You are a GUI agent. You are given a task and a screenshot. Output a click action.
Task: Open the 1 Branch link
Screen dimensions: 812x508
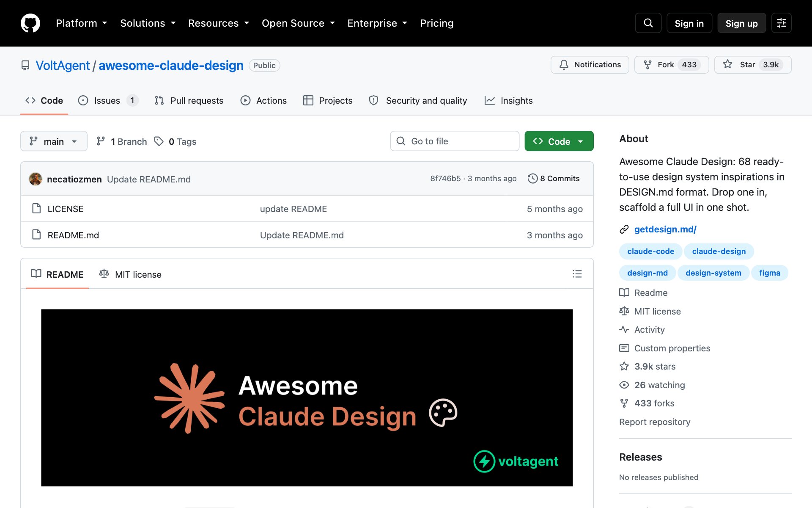click(122, 141)
